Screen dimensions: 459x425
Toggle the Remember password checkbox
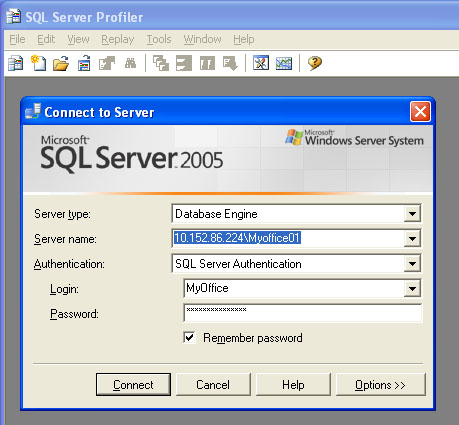189,338
